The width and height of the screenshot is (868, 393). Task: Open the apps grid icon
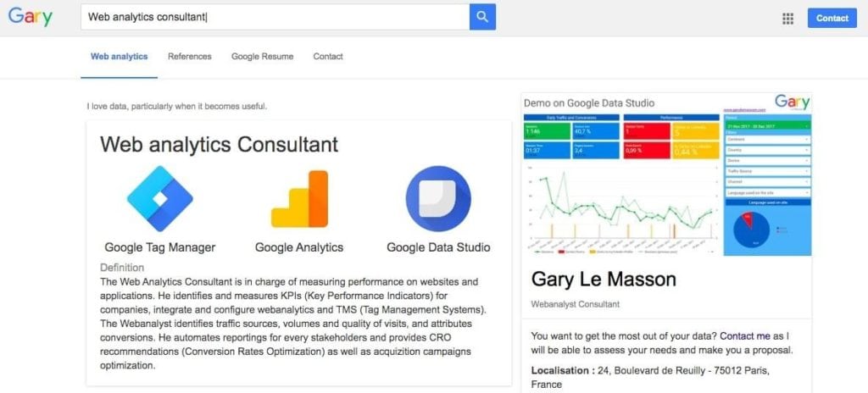[788, 18]
